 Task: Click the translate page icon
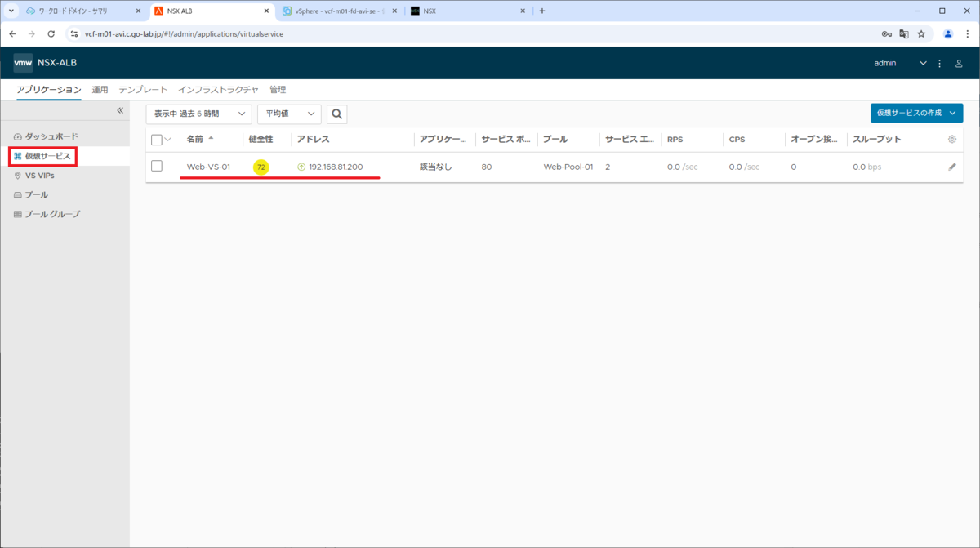point(904,34)
